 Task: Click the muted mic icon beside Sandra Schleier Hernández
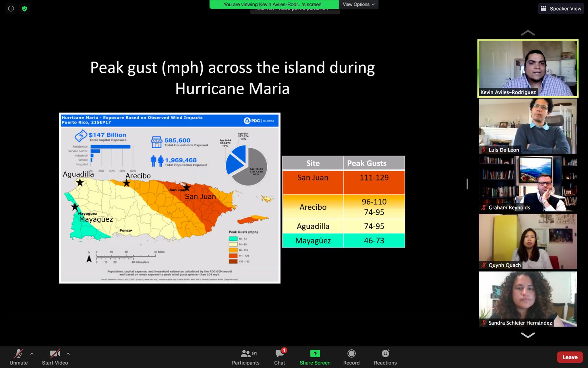[x=484, y=323]
